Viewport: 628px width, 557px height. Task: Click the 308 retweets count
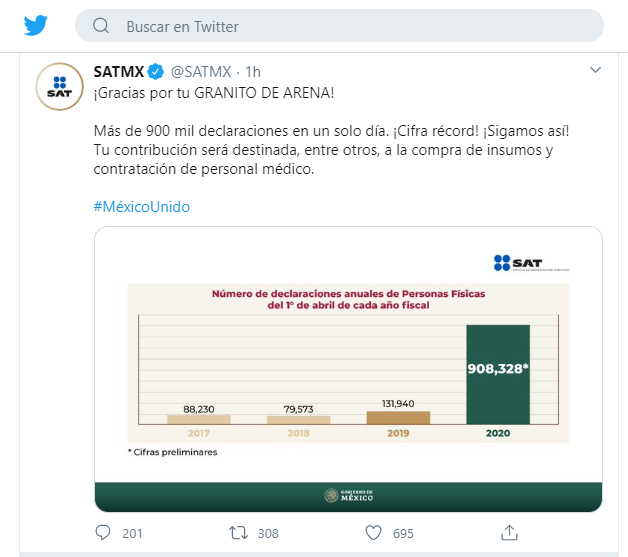(x=268, y=533)
